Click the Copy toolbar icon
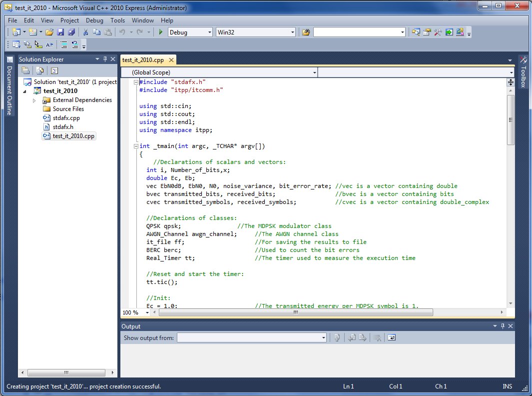The height and width of the screenshot is (396, 532). click(x=97, y=32)
